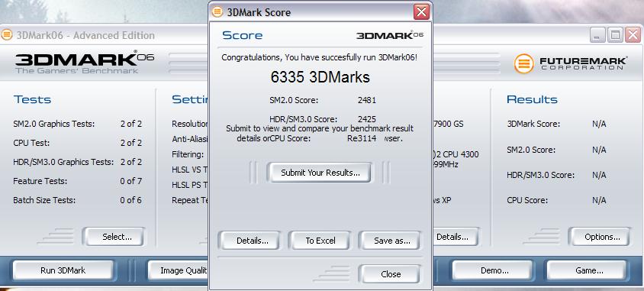Click the 3DMark06 Gamers' Benchmark banner logo
Screen dimensions: 644x291
click(x=85, y=62)
